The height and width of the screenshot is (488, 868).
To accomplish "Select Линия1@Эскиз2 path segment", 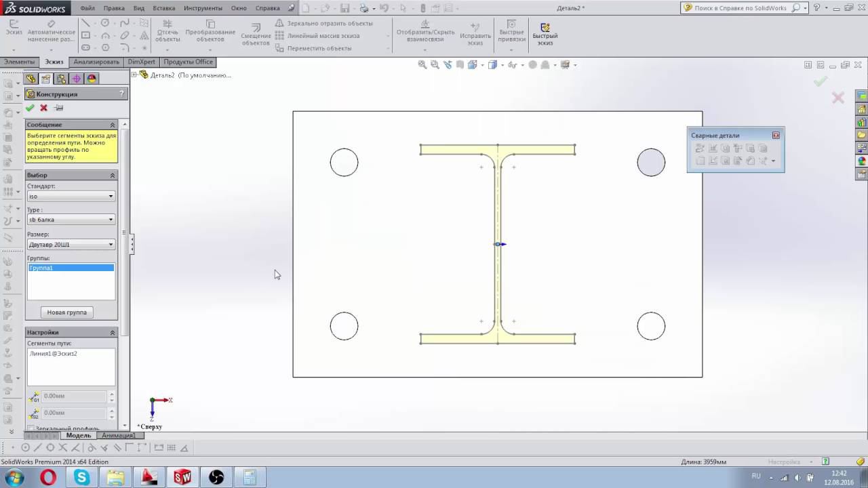I will (x=54, y=354).
